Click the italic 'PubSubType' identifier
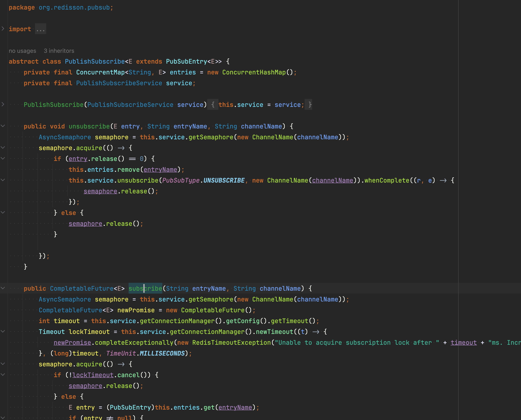 click(x=181, y=180)
